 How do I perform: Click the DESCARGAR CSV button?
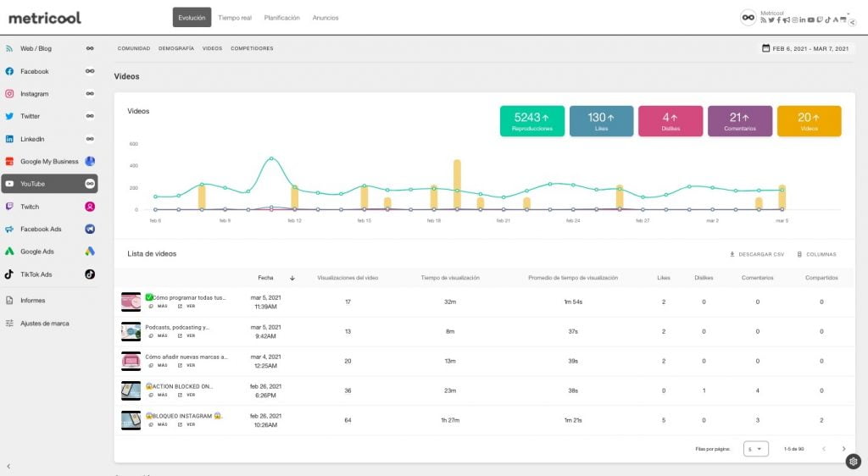[x=757, y=254]
